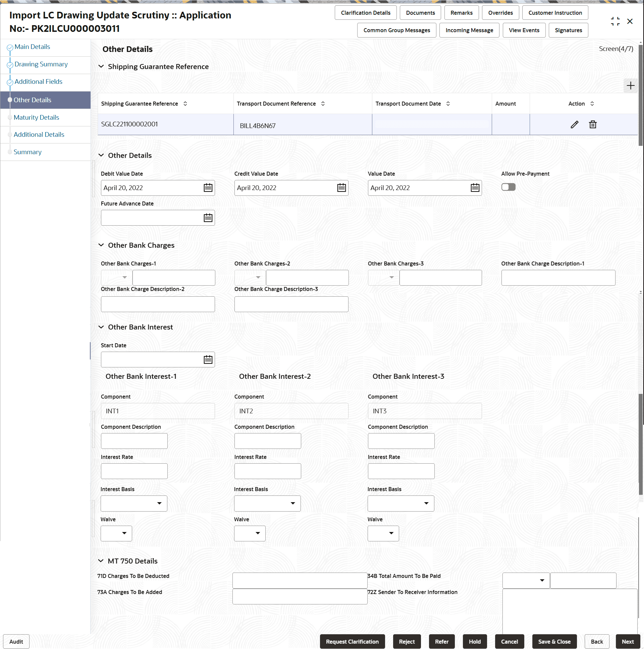
Task: Navigate to Maturity Details in the sidebar
Action: [x=36, y=117]
